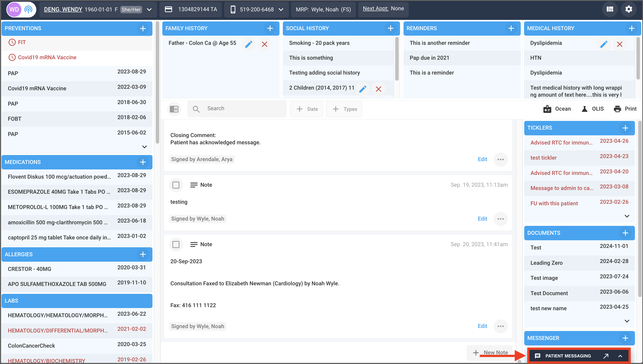Add a new reminder with plus icon
Screen dimensions: 643x364
tap(511, 28)
